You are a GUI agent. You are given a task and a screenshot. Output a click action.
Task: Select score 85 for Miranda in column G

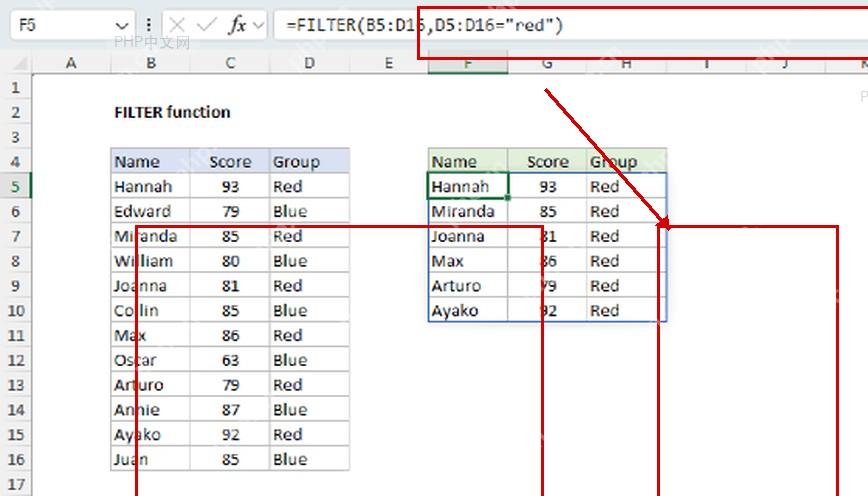point(547,211)
